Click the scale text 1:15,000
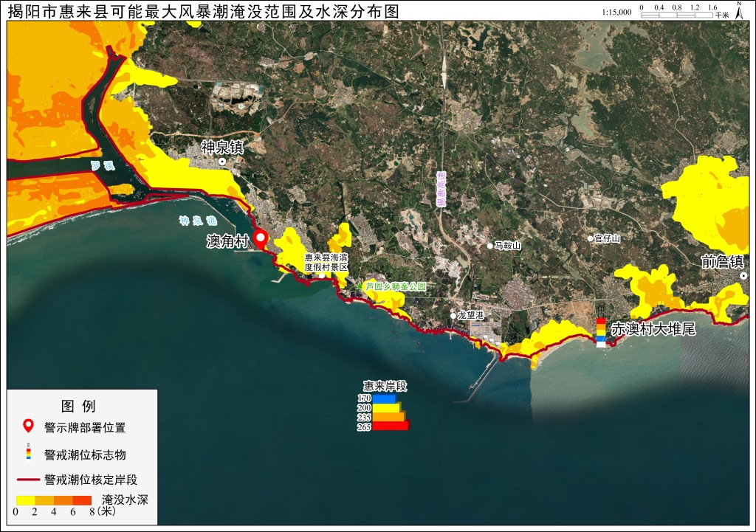This screenshot has width=756, height=532. [x=616, y=12]
